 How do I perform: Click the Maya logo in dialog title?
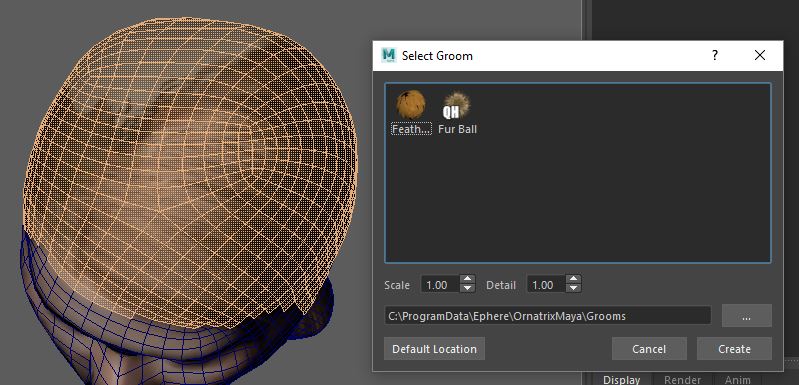(x=389, y=55)
